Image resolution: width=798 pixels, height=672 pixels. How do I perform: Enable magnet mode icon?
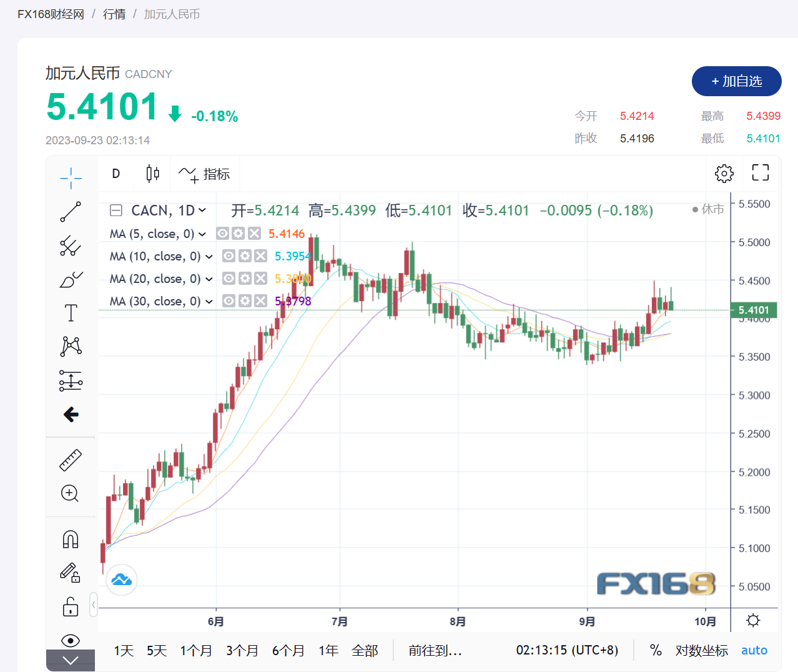[71, 539]
